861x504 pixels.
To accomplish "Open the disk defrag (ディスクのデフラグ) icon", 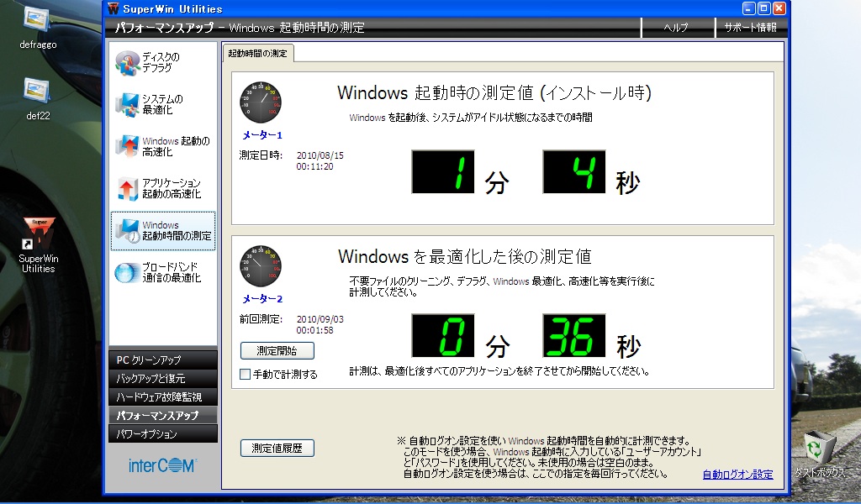I will click(x=128, y=63).
